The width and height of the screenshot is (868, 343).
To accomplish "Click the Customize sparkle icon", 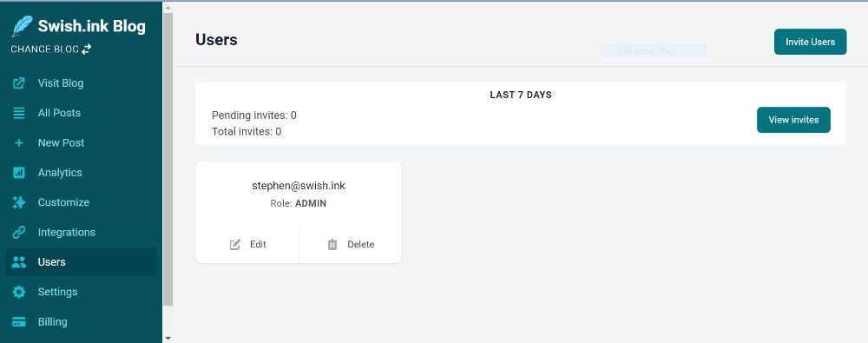I will 19,203.
